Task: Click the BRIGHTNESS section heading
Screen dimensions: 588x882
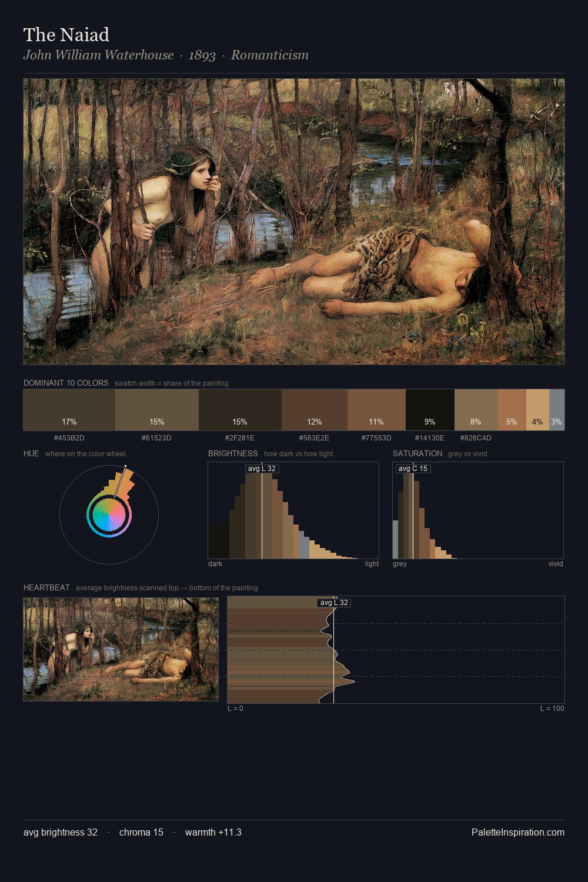Action: pyautogui.click(x=233, y=453)
